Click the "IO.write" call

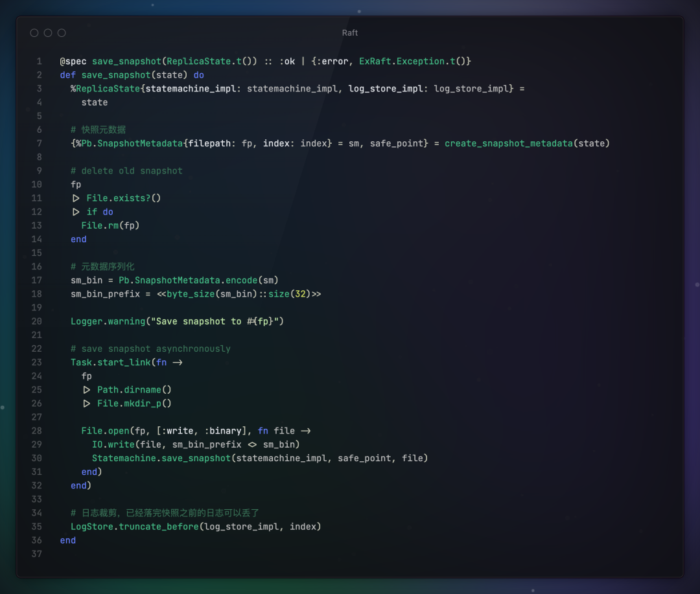pos(113,444)
